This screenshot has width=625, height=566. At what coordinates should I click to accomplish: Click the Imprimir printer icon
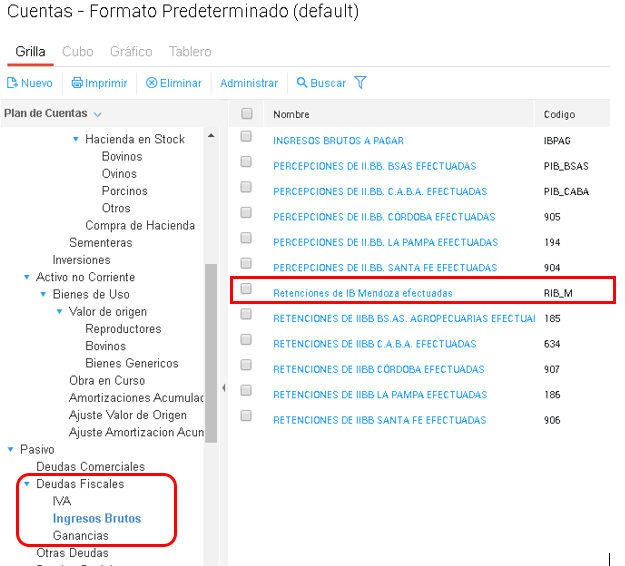(x=76, y=83)
